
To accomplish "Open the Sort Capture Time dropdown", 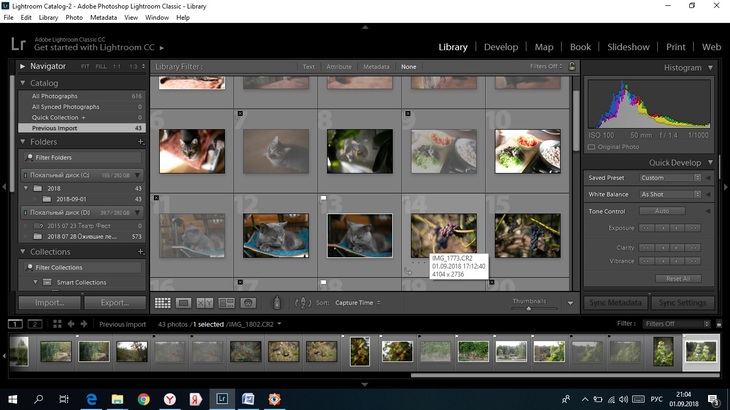I will [358, 303].
